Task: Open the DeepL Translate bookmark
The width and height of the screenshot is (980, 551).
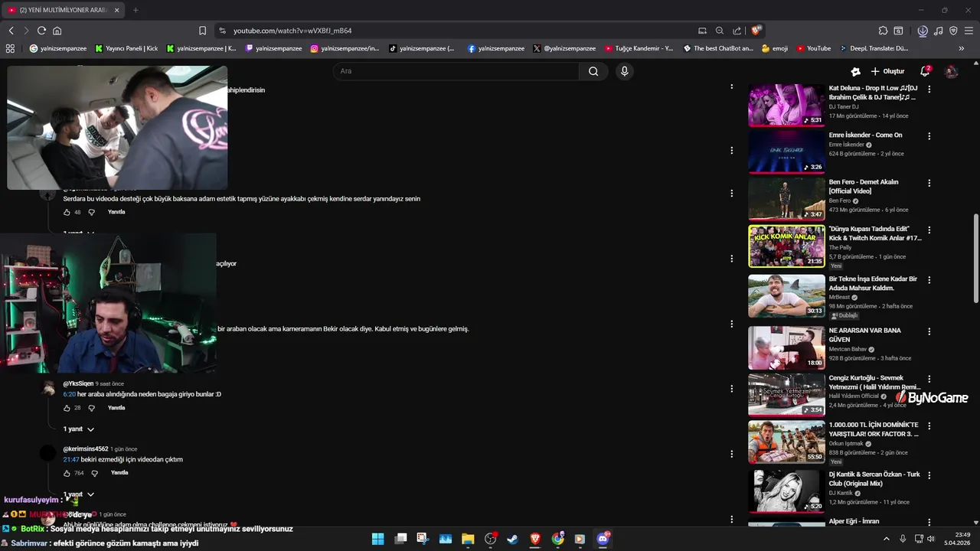Action: [874, 48]
